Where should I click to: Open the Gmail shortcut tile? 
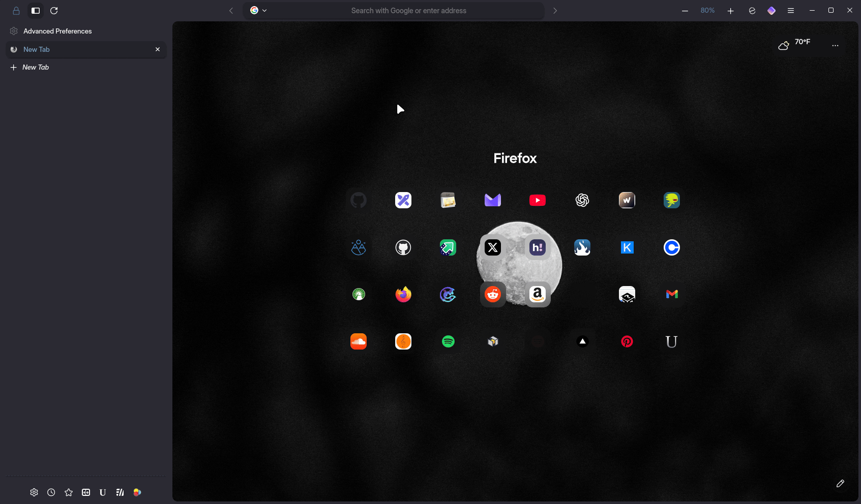(x=671, y=294)
